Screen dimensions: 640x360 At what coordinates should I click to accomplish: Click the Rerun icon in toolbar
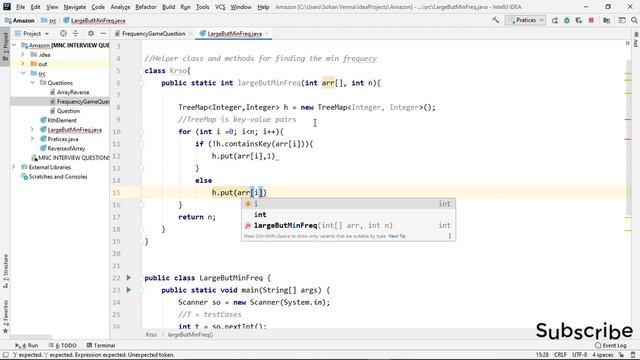(554, 20)
